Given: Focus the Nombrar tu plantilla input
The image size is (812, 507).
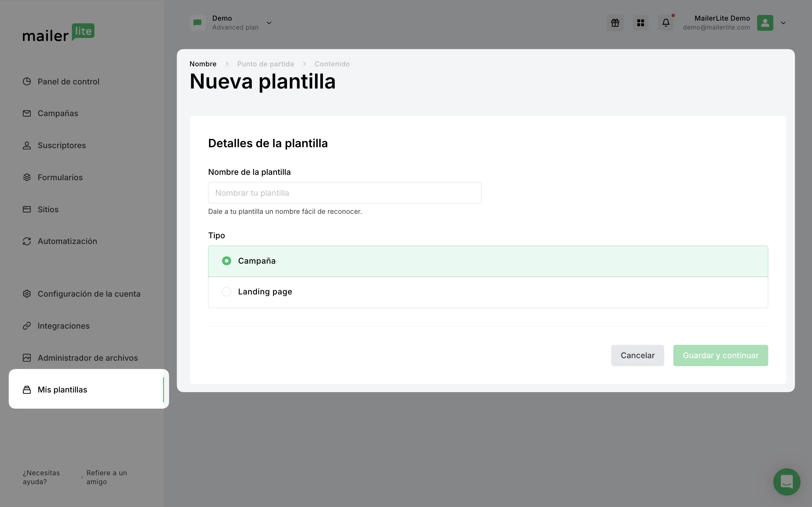Looking at the screenshot, I should 344,193.
